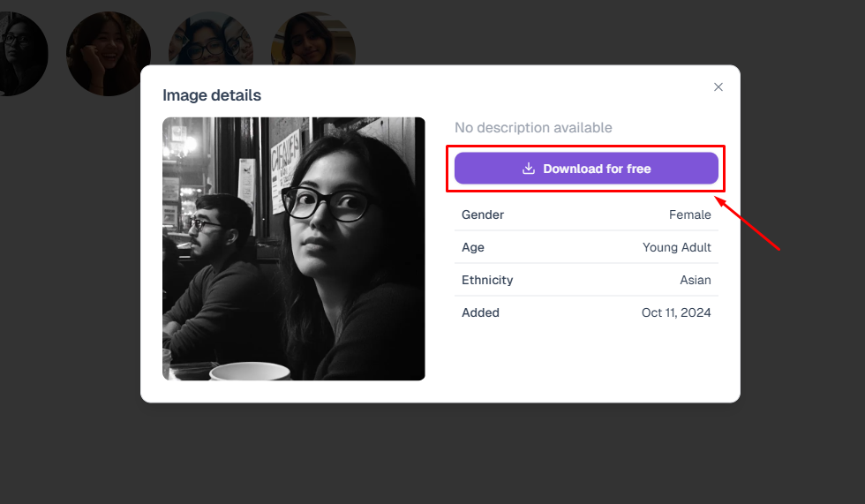
Task: Close the Image details dialog
Action: 718,87
